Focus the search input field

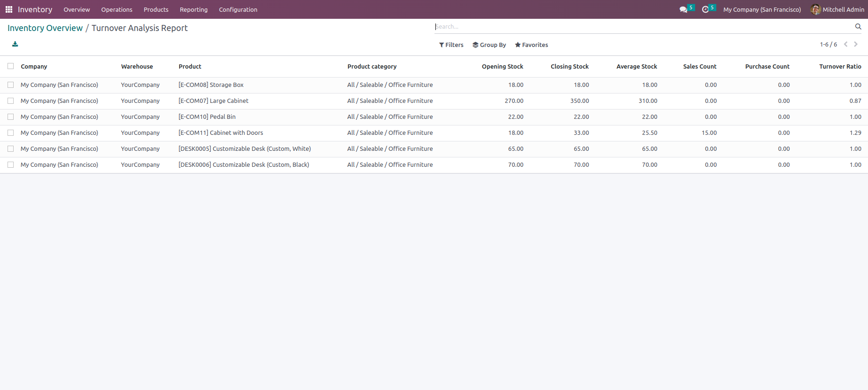click(643, 27)
